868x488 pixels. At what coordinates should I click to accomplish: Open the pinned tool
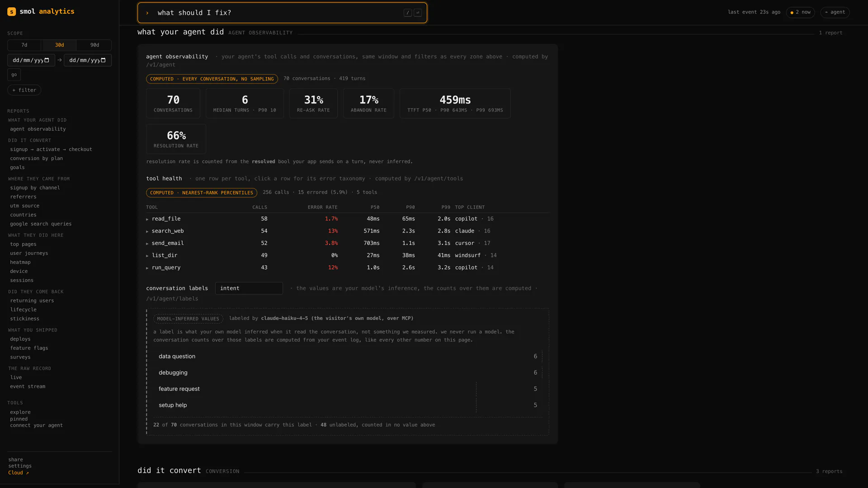tap(19, 419)
